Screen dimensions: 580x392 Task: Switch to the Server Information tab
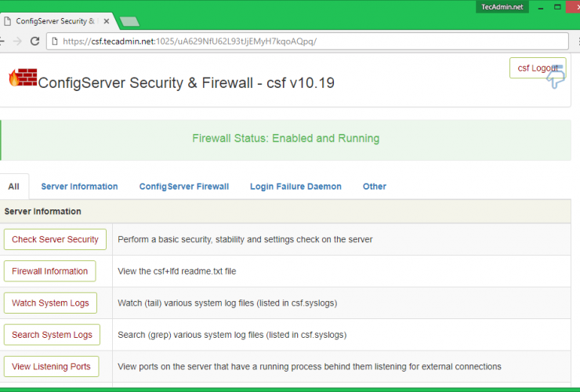pyautogui.click(x=79, y=187)
